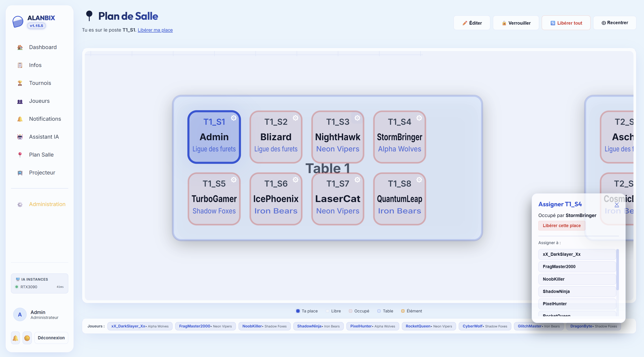Open seat settings gear on T1_S6
Image resolution: width=644 pixels, height=357 pixels.
295,180
